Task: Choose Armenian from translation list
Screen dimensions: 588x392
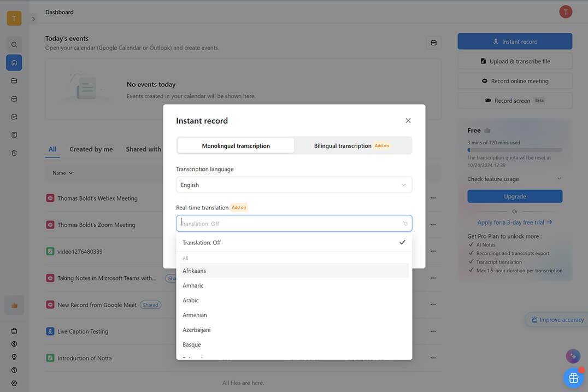Action: tap(294, 315)
